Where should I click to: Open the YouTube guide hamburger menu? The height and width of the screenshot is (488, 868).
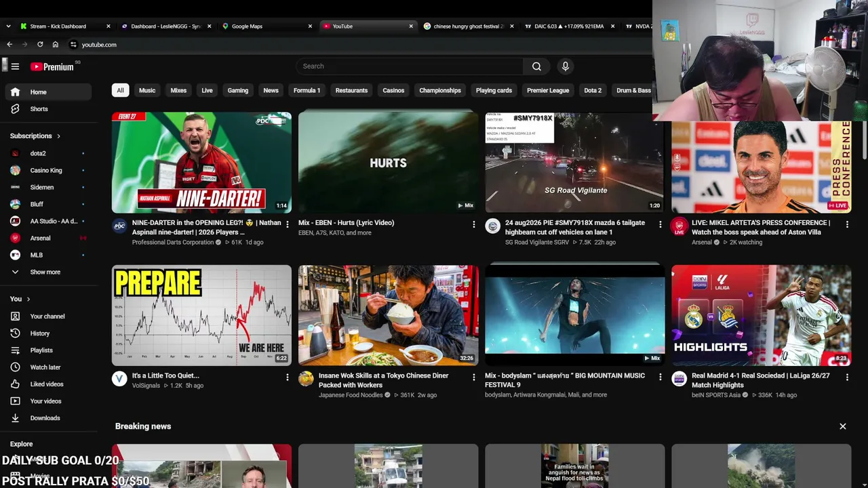coord(15,66)
